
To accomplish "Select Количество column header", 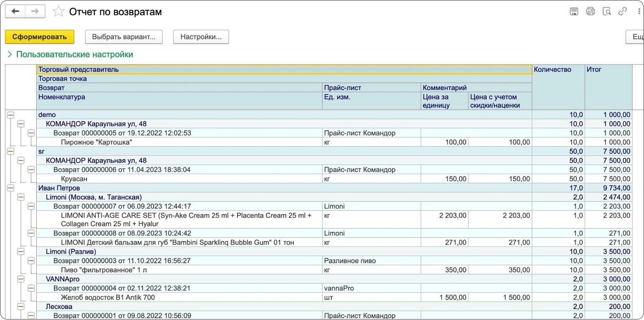I will tap(558, 87).
